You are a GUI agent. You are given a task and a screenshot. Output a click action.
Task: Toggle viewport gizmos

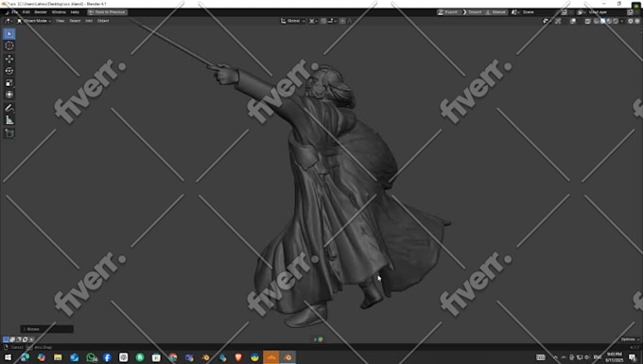tap(558, 21)
